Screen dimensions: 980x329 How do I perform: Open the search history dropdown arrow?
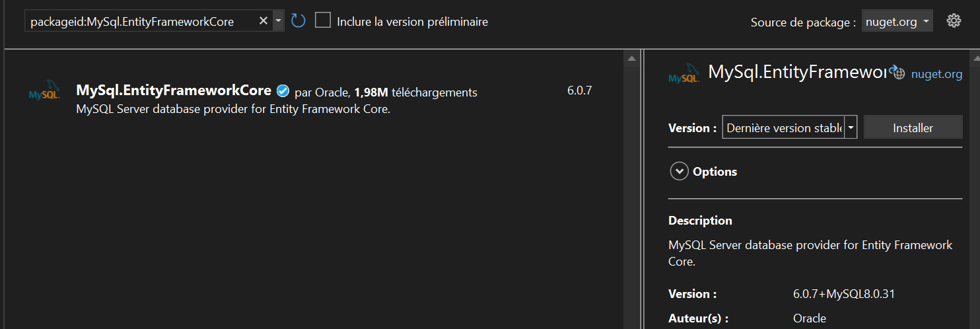coord(278,21)
